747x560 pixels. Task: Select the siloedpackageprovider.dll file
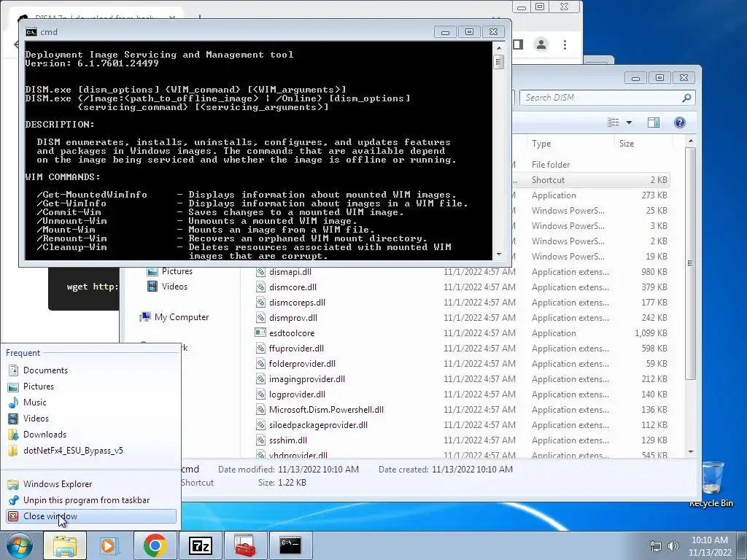point(318,425)
